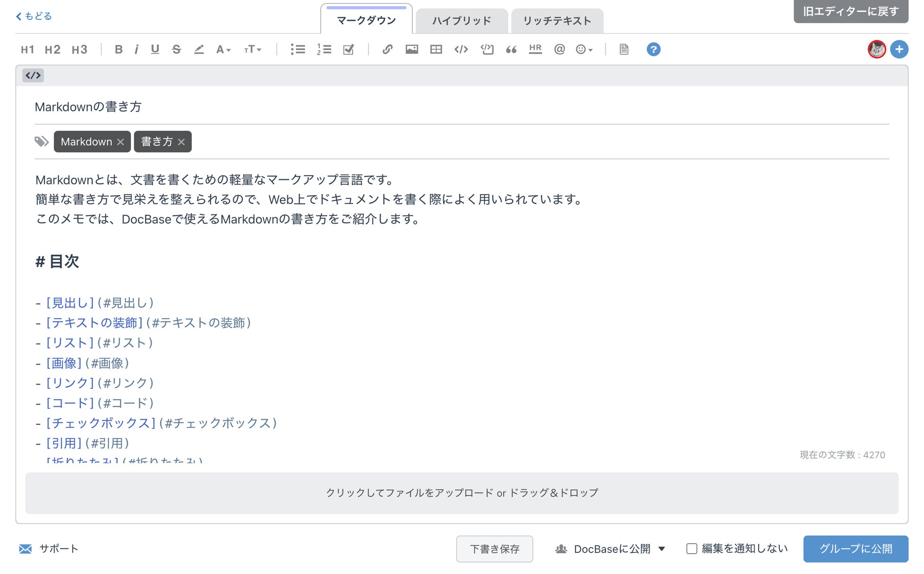
Task: Switch to the ハイブリッド tab
Action: [462, 21]
